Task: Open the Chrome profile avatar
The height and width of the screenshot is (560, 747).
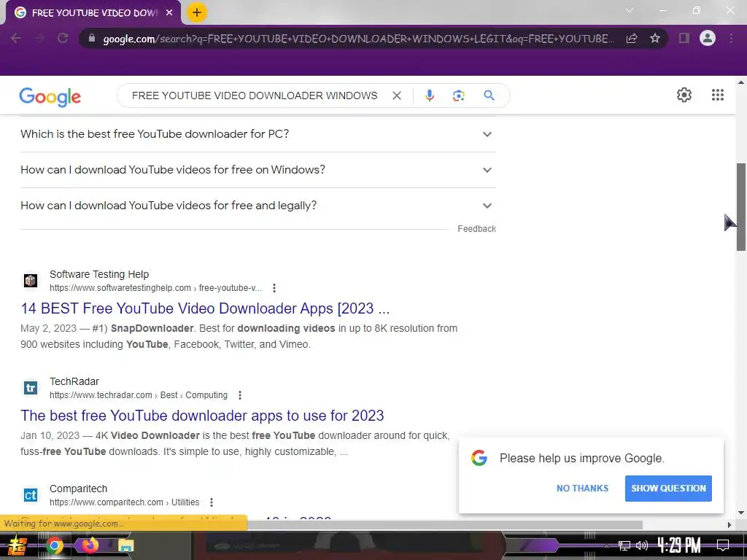Action: pyautogui.click(x=708, y=38)
